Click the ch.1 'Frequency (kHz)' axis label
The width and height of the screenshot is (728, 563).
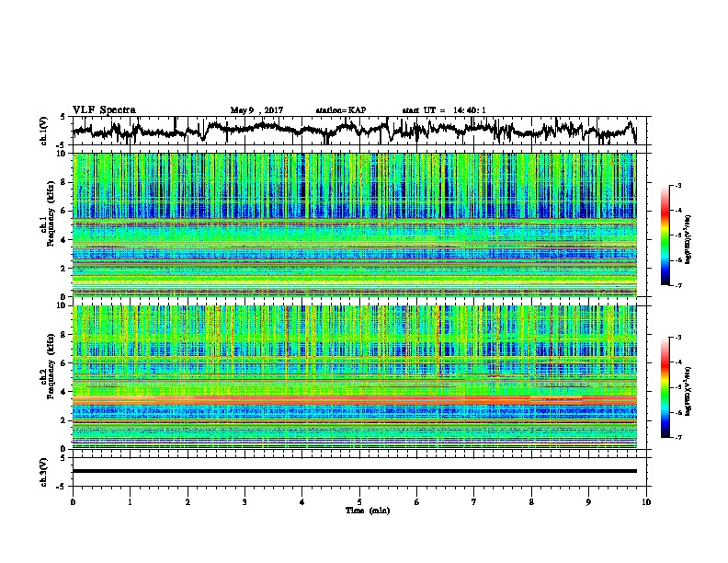click(51, 214)
